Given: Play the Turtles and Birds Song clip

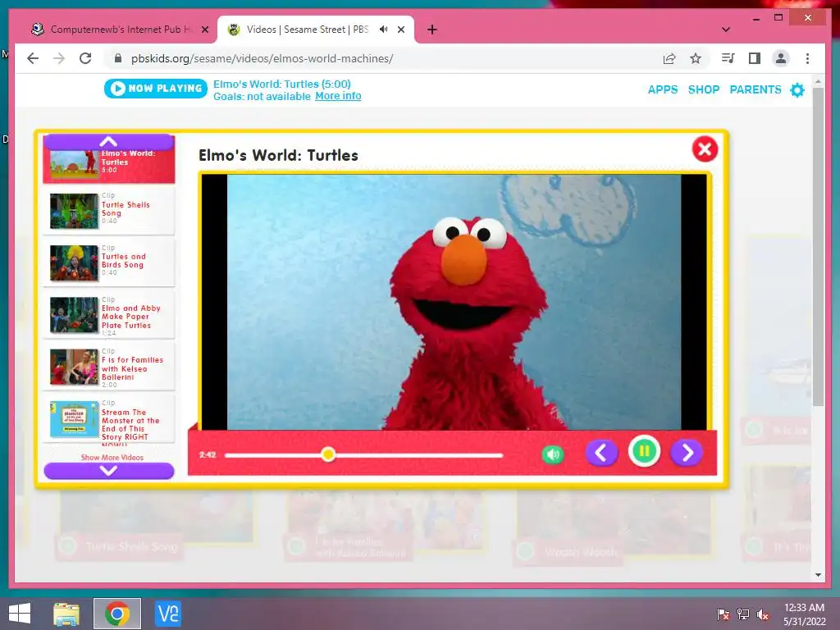Looking at the screenshot, I should 109,262.
